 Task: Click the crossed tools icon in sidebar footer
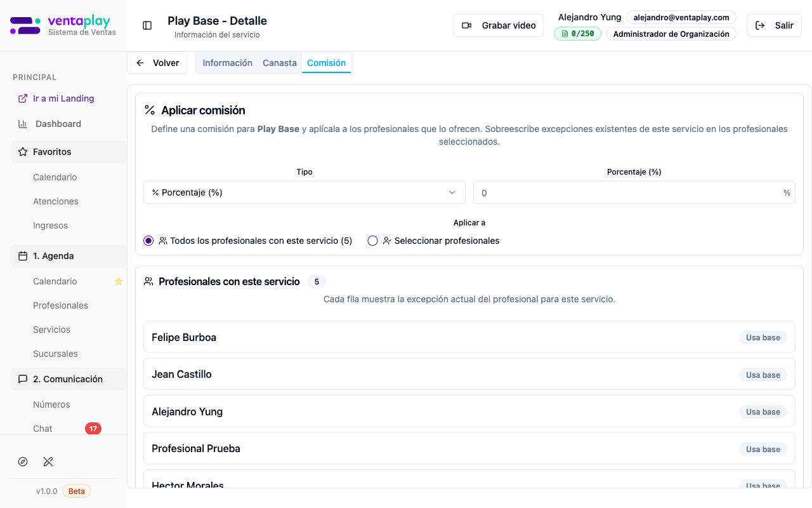coord(48,462)
